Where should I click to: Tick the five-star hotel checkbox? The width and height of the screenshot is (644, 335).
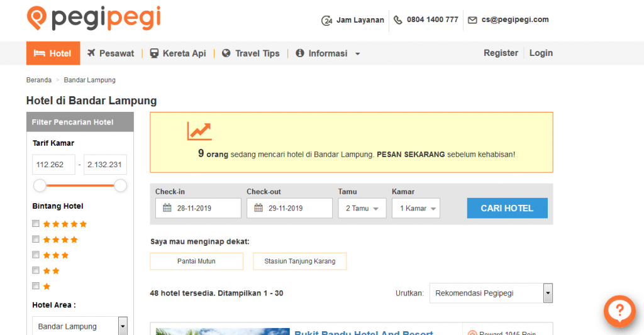pyautogui.click(x=36, y=223)
